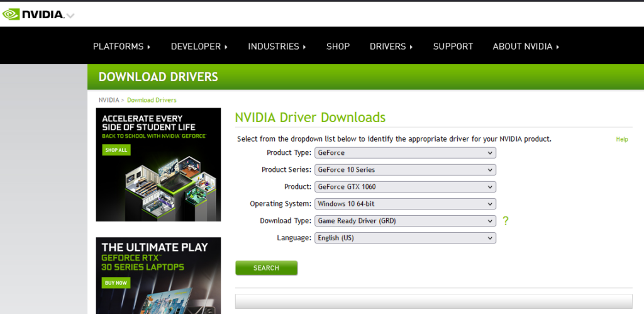Screen dimensions: 644x314
Task: Click the green SEARCH button
Action: (266, 268)
